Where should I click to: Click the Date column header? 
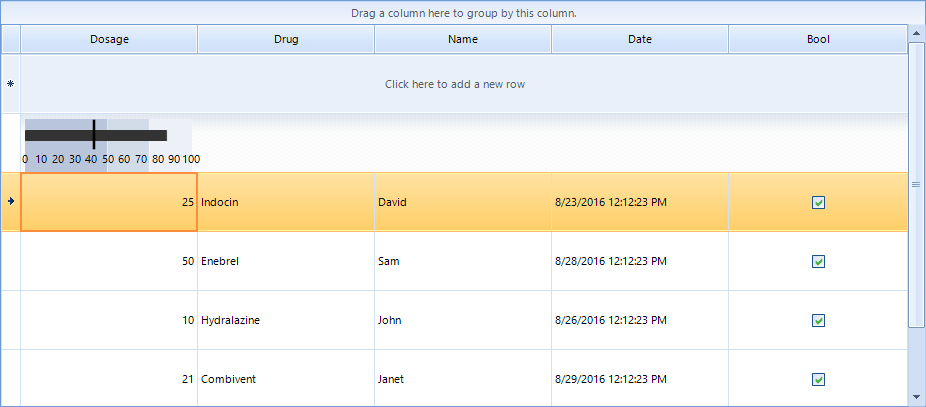[640, 40]
